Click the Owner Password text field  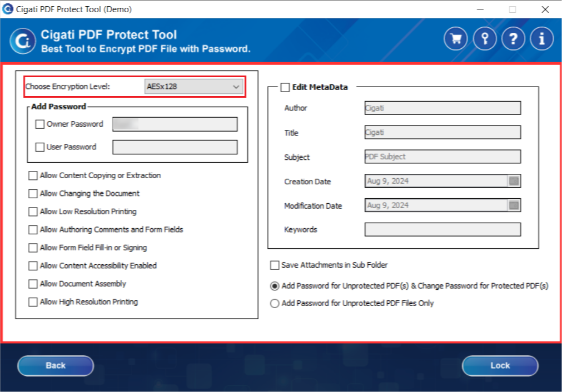[x=175, y=124]
